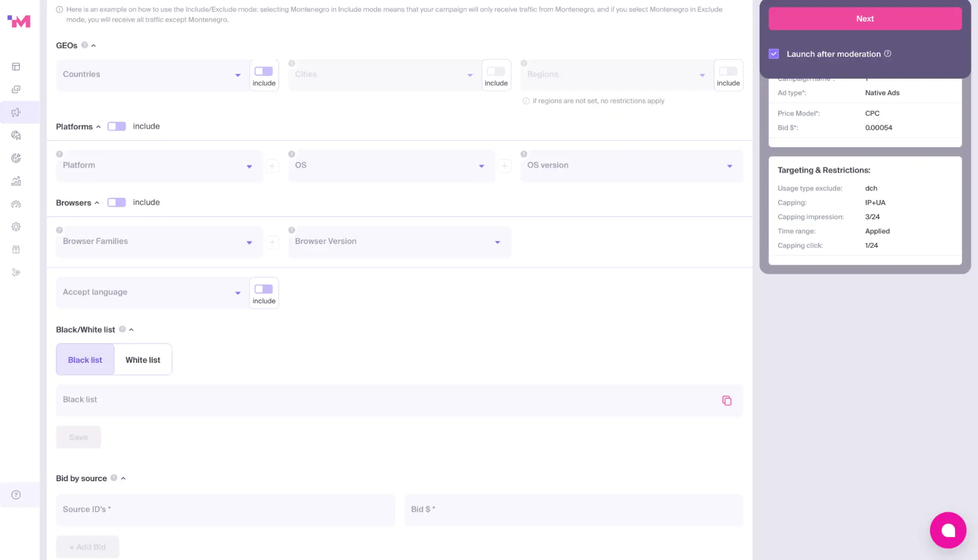Collapse the GEOs section chevron
978x560 pixels.
tap(93, 45)
